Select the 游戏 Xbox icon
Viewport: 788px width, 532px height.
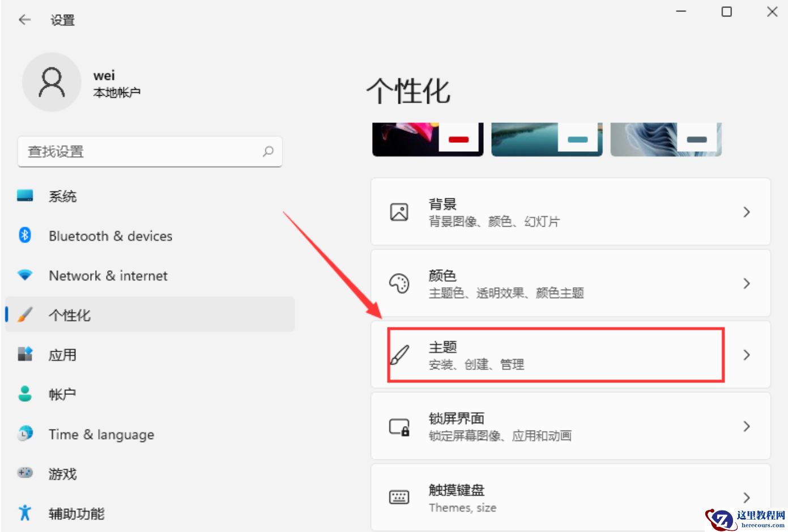(x=25, y=474)
